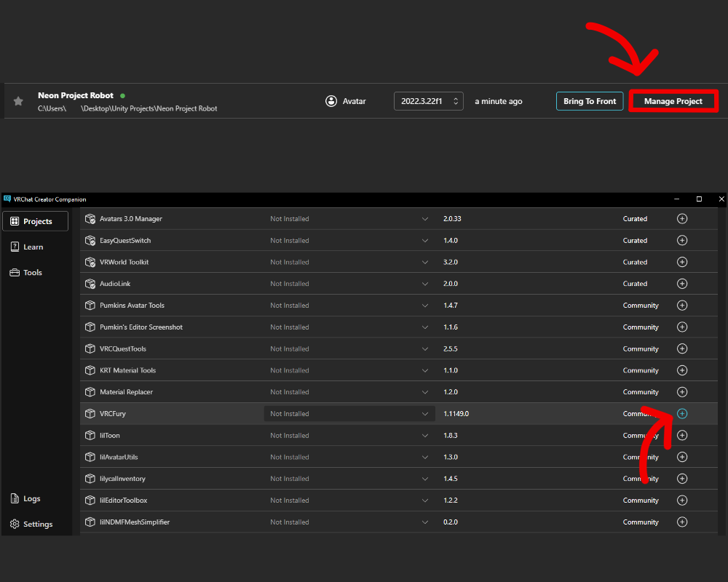
Task: Expand version dropdown for lilToon
Action: (x=425, y=435)
